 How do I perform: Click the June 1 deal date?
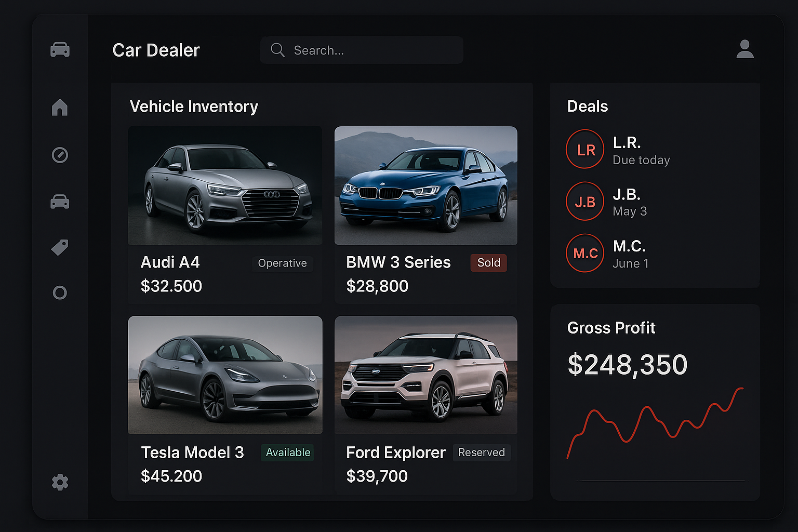pyautogui.click(x=631, y=263)
